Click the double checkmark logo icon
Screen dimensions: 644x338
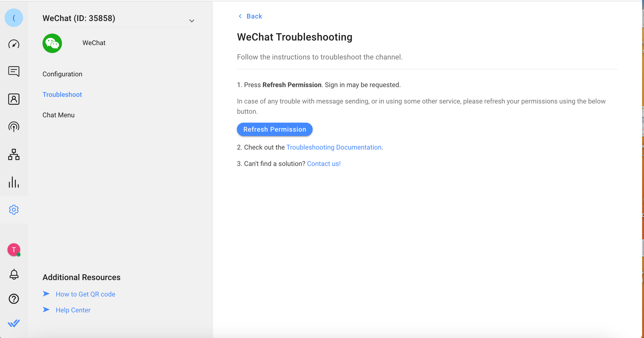click(14, 323)
